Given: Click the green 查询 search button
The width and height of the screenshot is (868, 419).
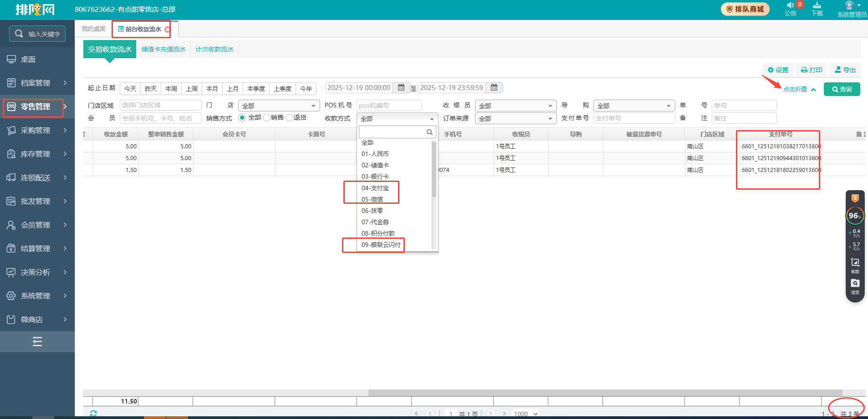Looking at the screenshot, I should pos(842,89).
